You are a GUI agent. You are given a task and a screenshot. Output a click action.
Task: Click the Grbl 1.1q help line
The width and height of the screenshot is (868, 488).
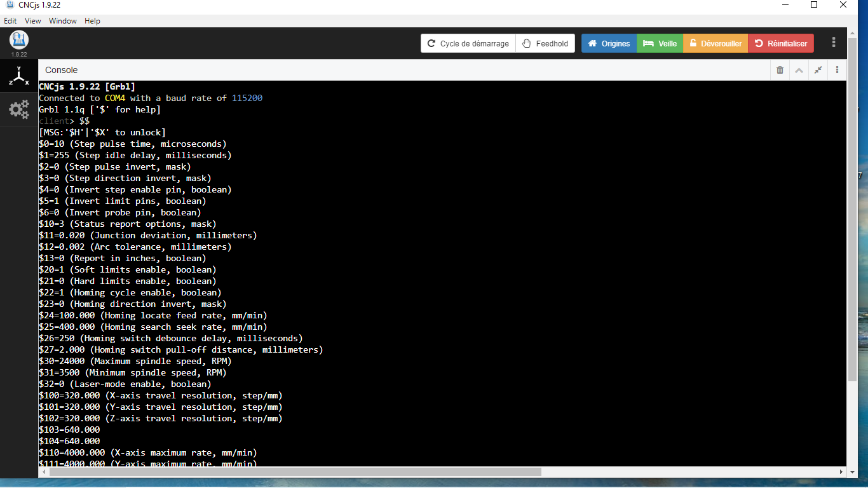click(100, 109)
